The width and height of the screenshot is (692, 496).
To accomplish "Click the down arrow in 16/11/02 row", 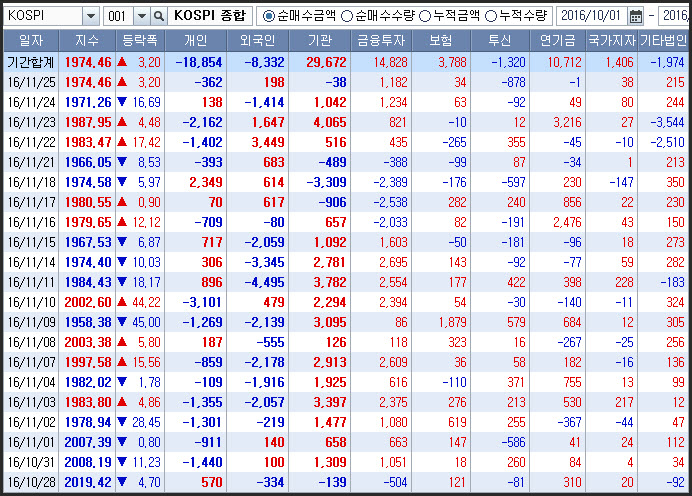I will tap(122, 422).
